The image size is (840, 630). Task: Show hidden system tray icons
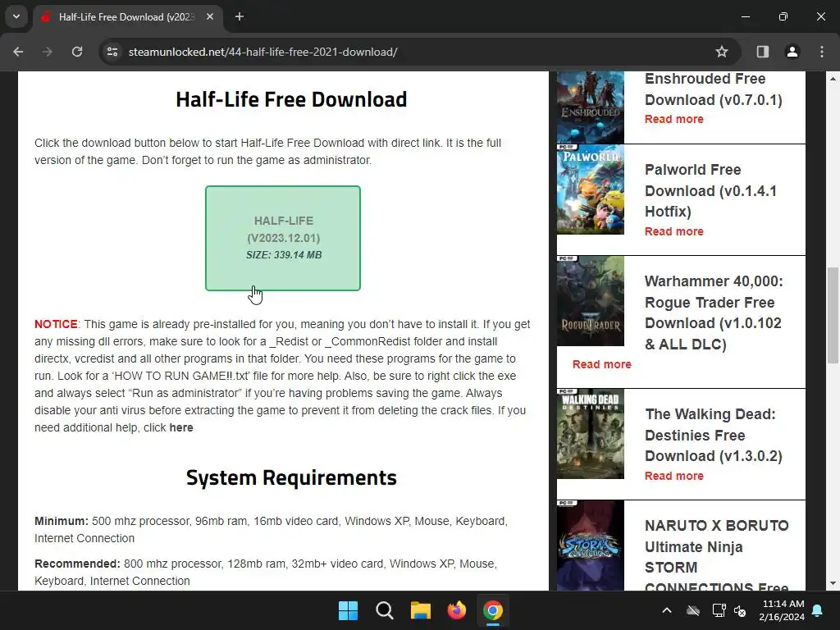click(667, 610)
